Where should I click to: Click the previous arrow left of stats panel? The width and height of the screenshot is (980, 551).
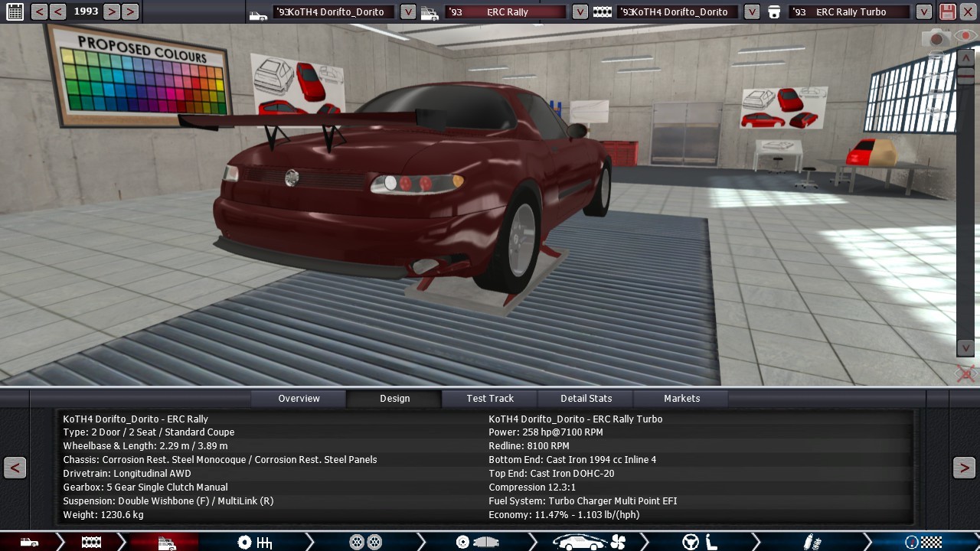[x=15, y=468]
